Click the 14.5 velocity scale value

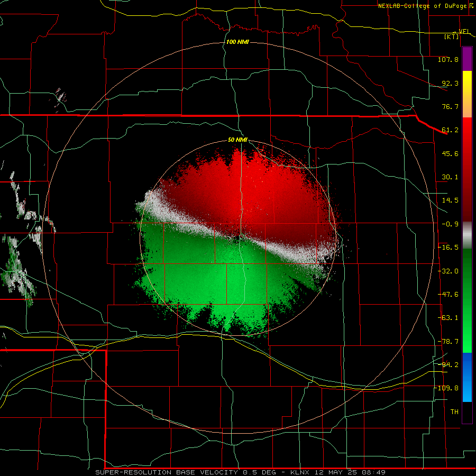450,200
